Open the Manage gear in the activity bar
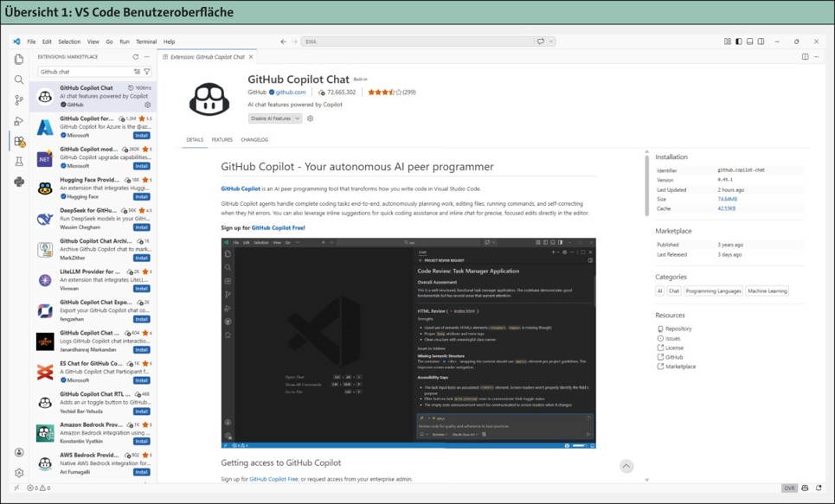 pyautogui.click(x=19, y=473)
